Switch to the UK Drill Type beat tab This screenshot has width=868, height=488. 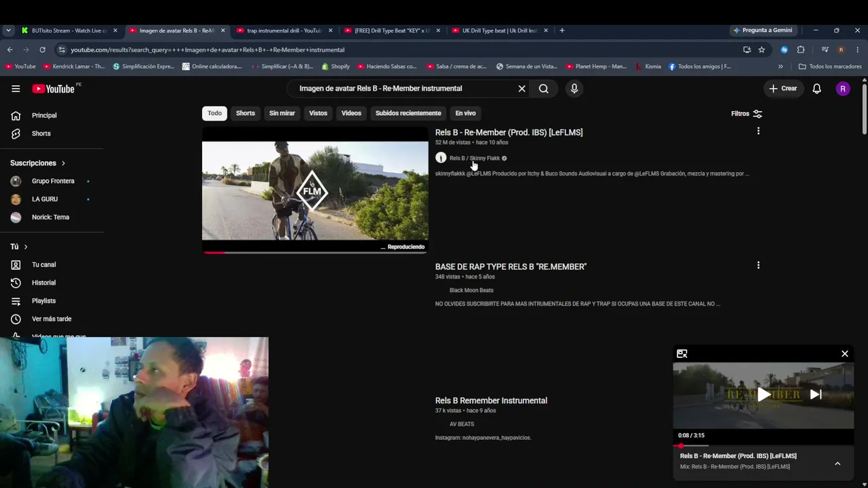(x=500, y=30)
